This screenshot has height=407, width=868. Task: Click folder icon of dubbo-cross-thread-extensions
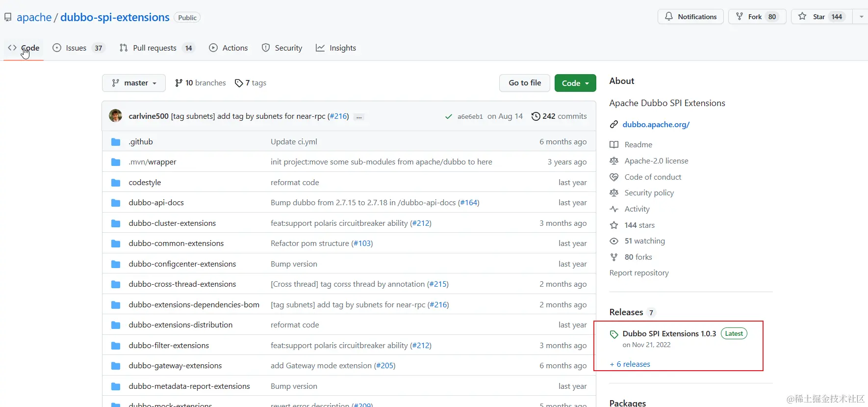point(116,284)
